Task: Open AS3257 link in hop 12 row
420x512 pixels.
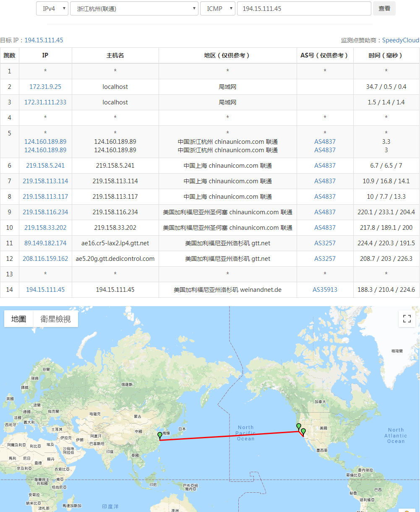Action: [325, 259]
